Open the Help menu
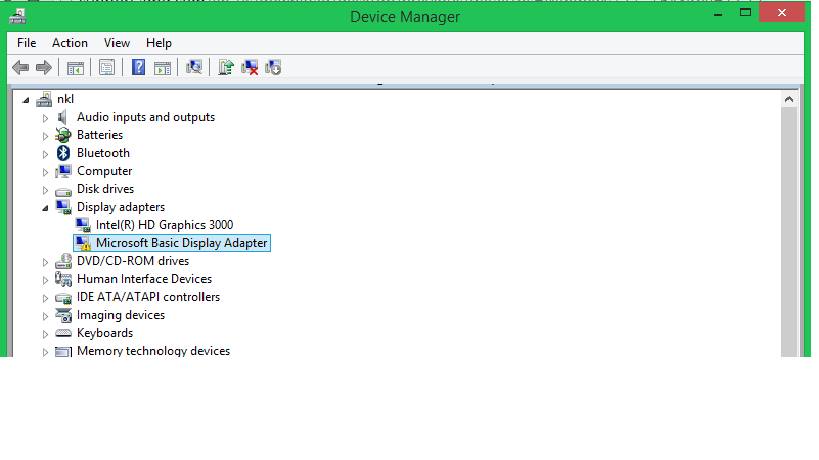This screenshot has height=460, width=819. 159,43
